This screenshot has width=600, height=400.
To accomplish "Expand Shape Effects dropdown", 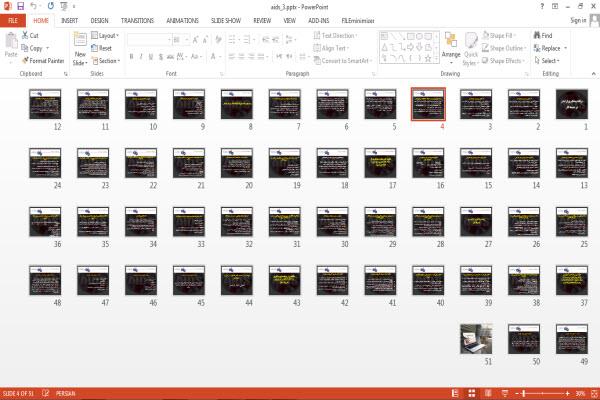I will point(503,60).
